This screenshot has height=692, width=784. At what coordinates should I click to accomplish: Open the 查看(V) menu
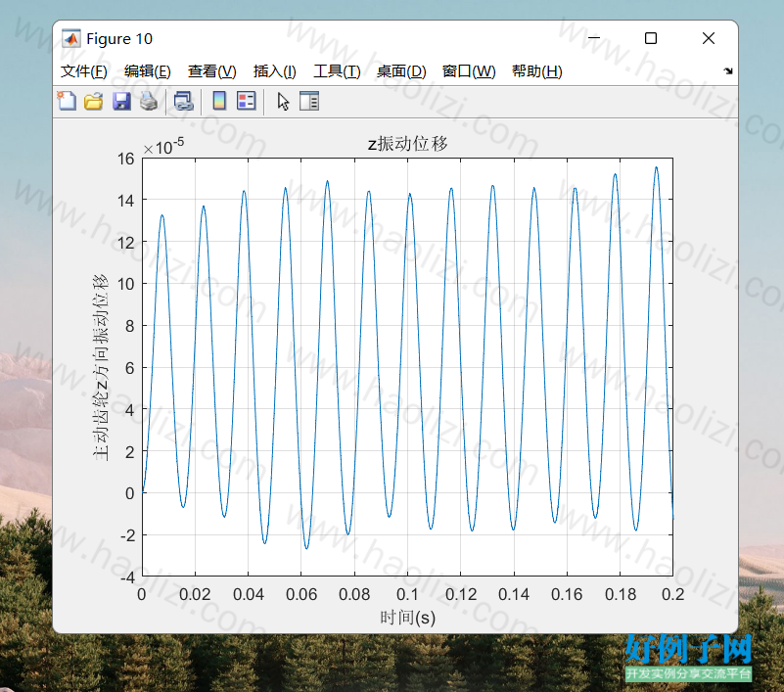(x=212, y=71)
